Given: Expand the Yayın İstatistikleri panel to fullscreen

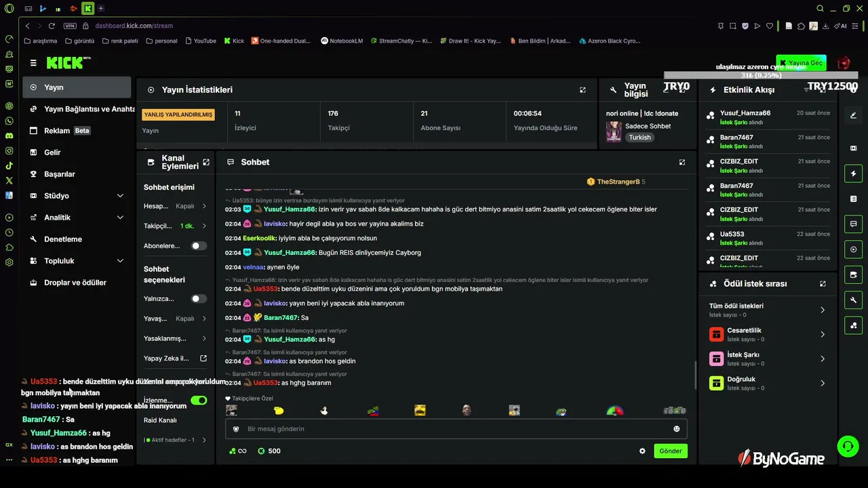Looking at the screenshot, I should (583, 89).
